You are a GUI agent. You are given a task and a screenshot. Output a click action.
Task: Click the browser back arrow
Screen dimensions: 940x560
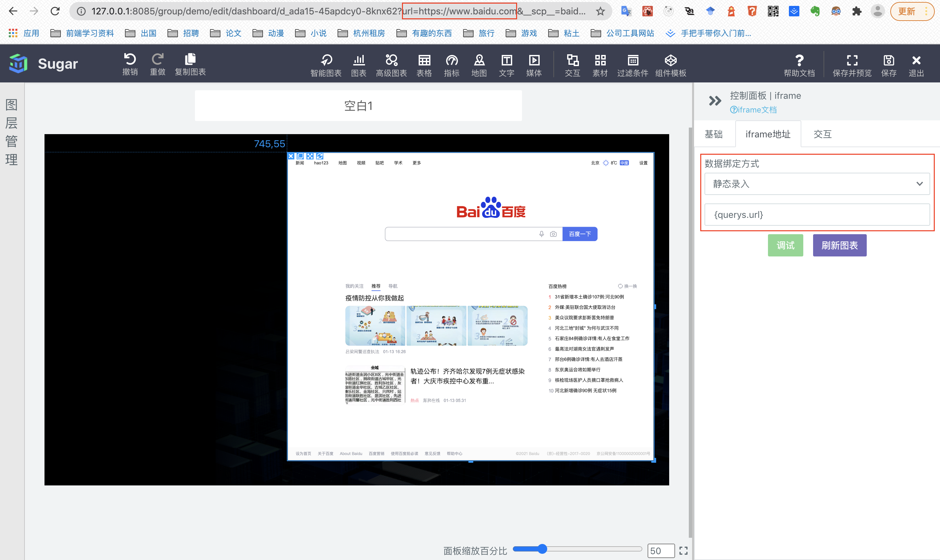coord(13,11)
